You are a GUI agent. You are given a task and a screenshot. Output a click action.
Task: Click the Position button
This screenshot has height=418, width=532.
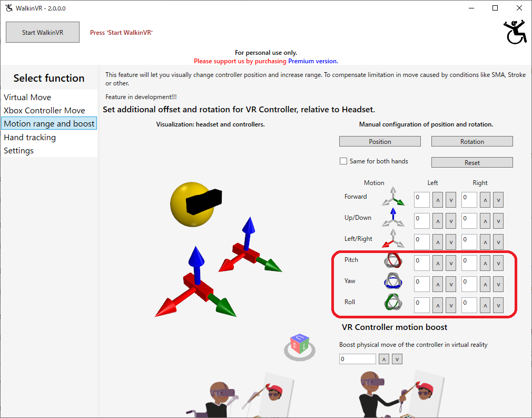[380, 141]
